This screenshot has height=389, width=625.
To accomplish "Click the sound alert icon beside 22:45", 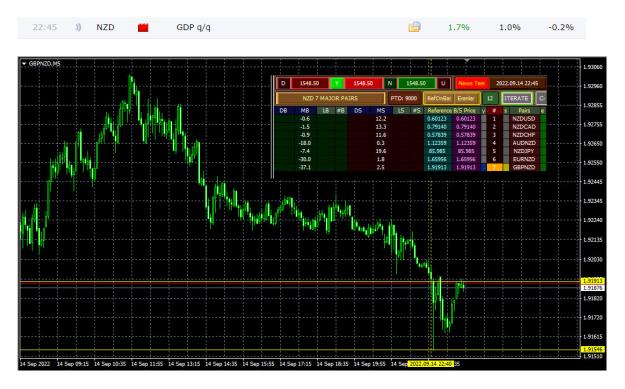I will click(x=79, y=27).
